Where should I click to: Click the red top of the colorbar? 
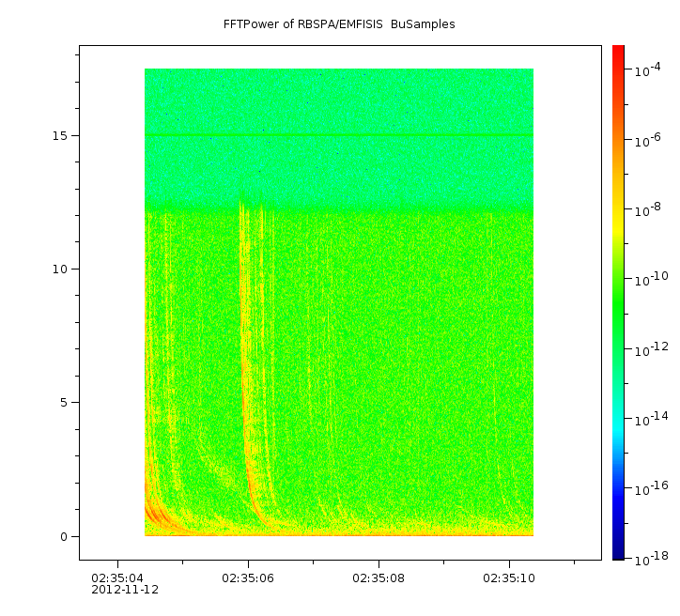point(618,54)
